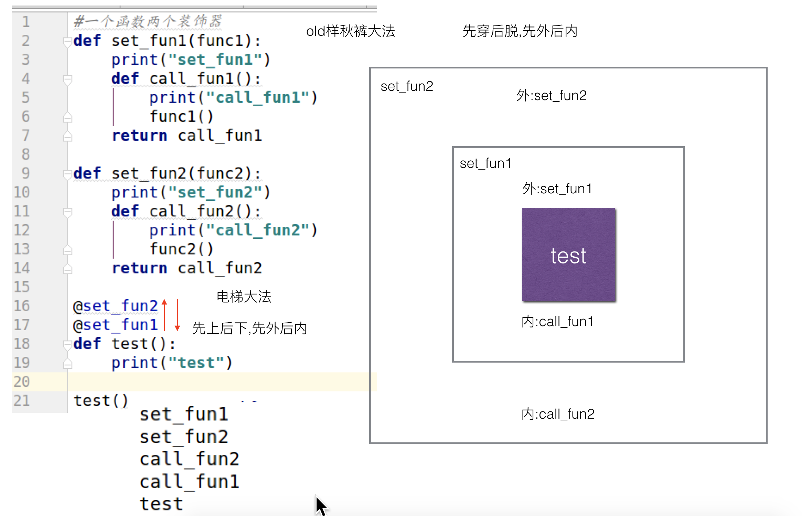Collapse the set_fun1 function fold marker

click(67, 42)
